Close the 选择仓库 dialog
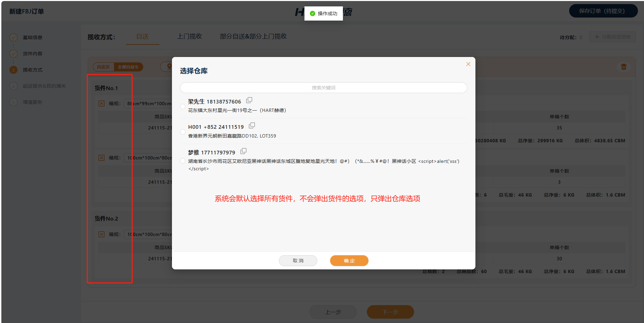644x323 pixels. [x=468, y=64]
